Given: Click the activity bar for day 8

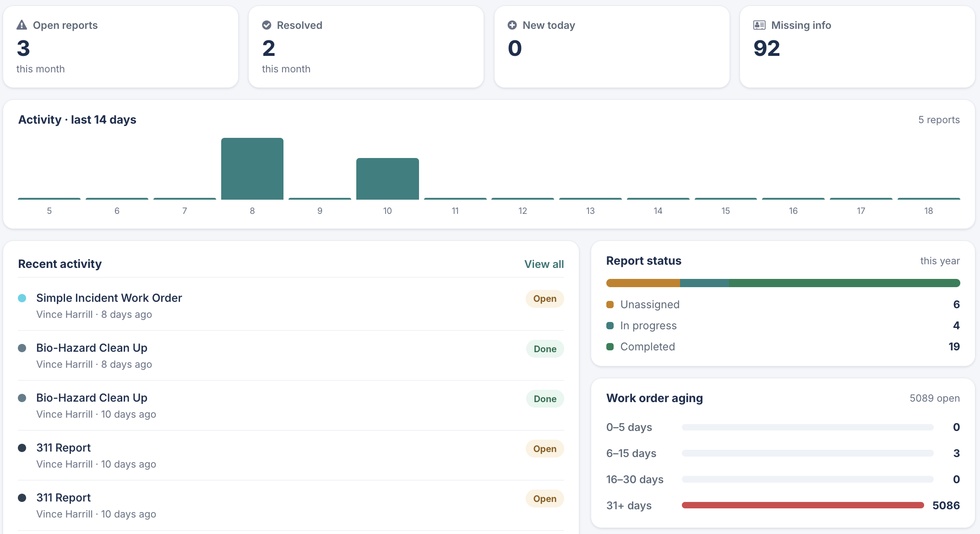Looking at the screenshot, I should (252, 169).
